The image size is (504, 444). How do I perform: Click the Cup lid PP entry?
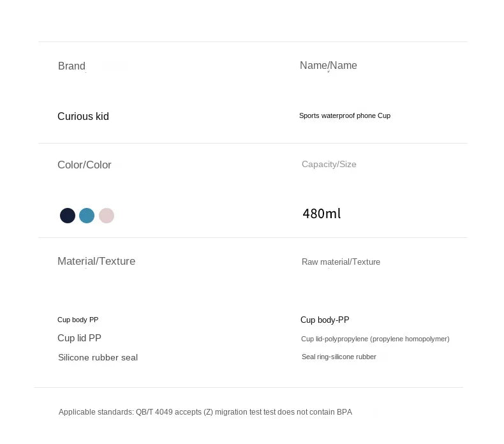[79, 338]
